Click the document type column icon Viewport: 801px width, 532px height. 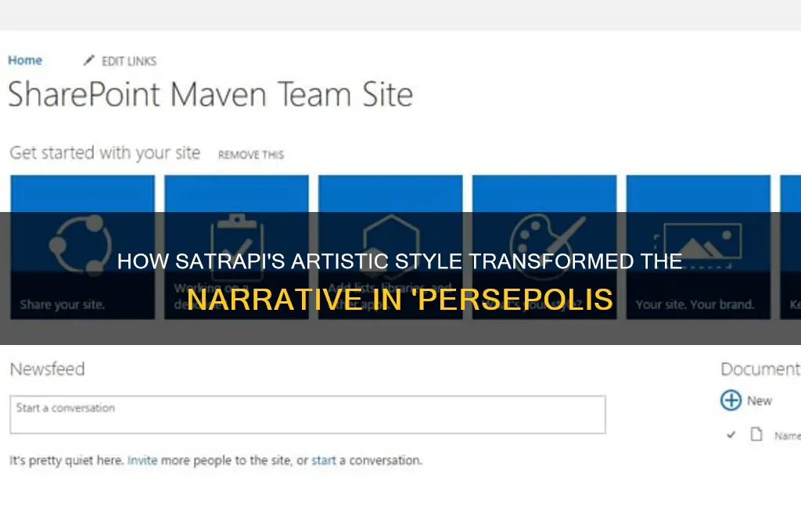(x=756, y=434)
